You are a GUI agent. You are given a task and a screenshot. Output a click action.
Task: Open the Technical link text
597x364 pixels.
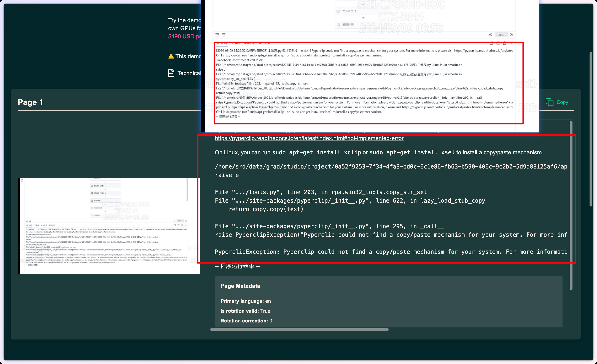click(x=189, y=73)
